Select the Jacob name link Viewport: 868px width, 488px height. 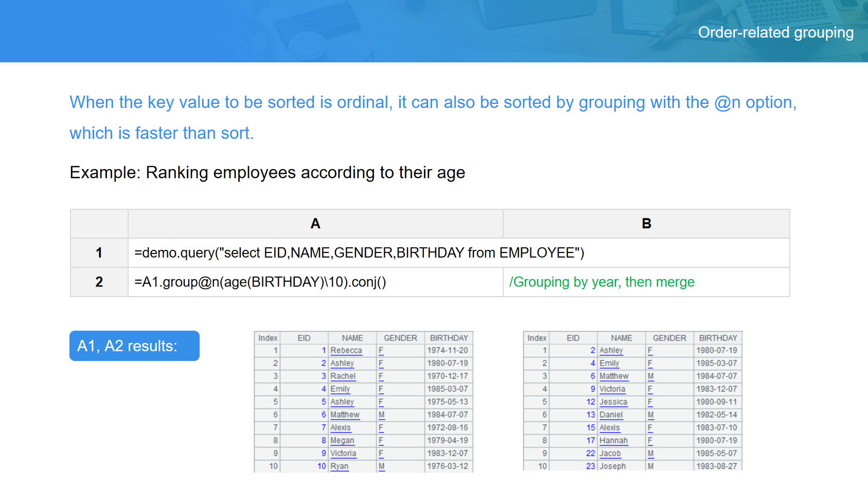610,454
